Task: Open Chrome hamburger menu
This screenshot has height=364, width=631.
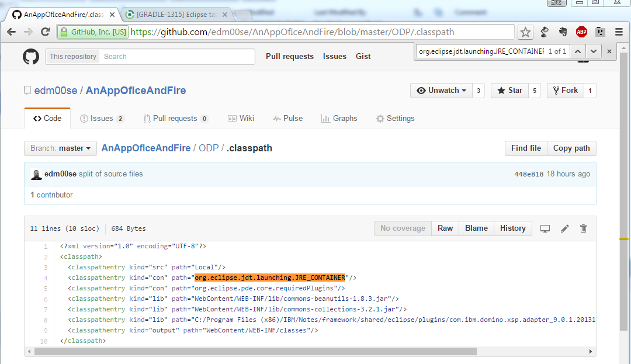Action: click(x=619, y=32)
